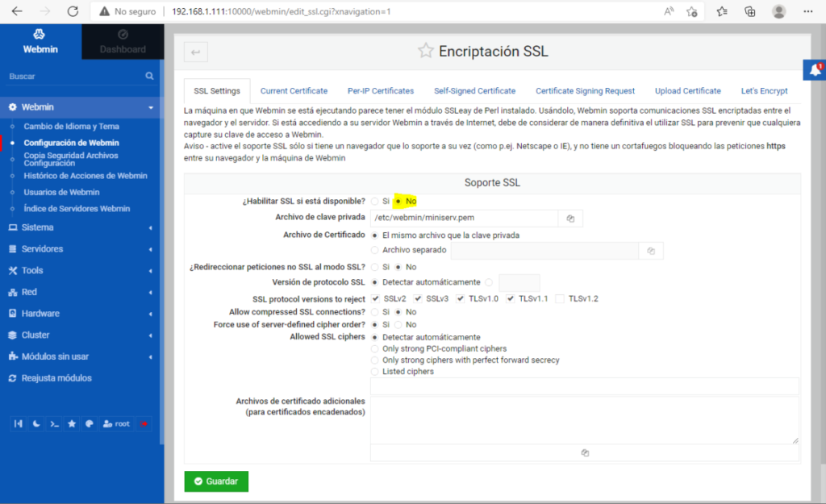Click the green Guardar button
The image size is (826, 504).
[x=216, y=481]
